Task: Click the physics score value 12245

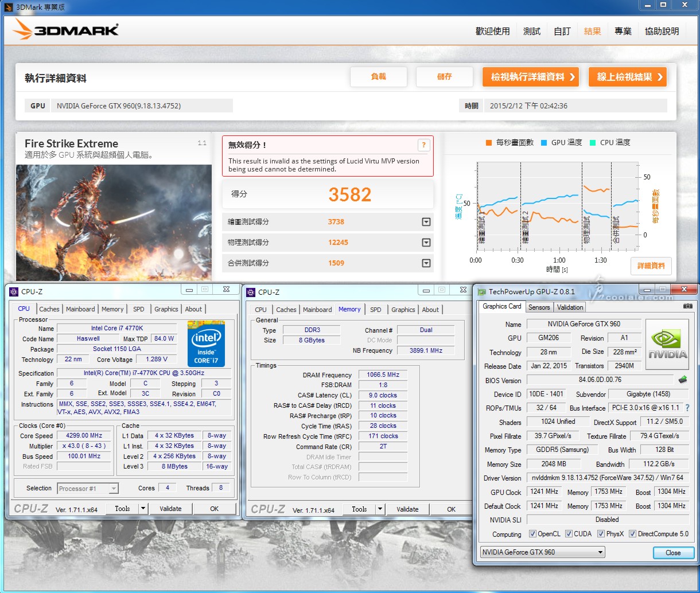Action: point(338,243)
